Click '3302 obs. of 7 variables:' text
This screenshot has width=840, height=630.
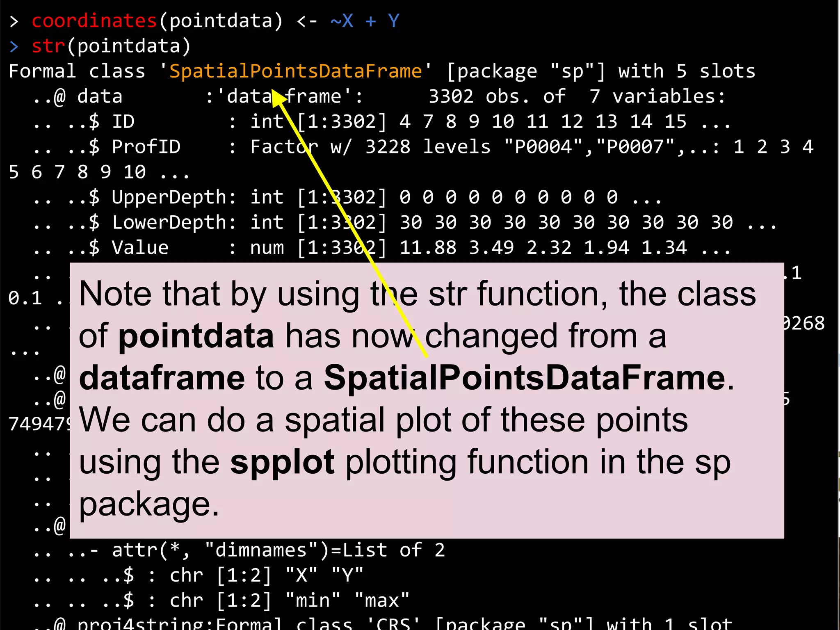click(x=577, y=97)
